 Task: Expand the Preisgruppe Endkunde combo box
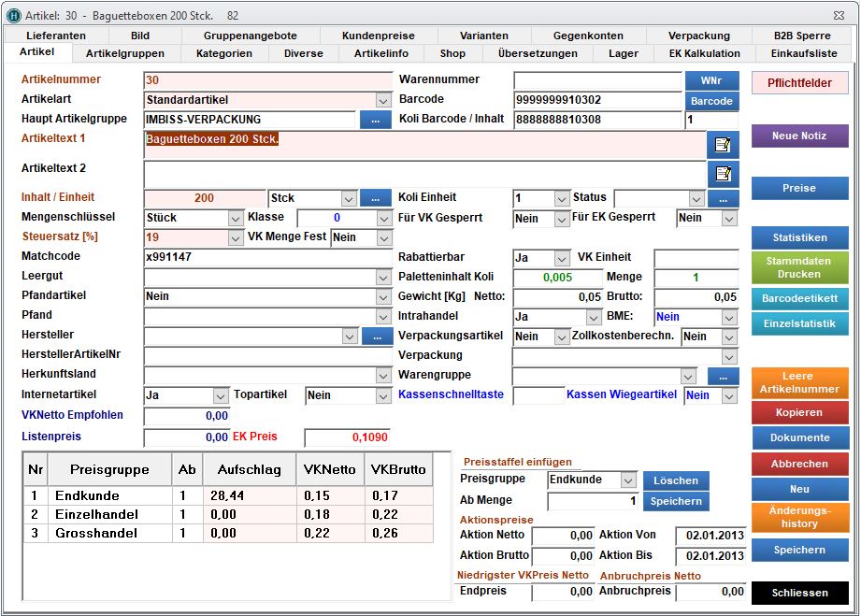(x=628, y=480)
